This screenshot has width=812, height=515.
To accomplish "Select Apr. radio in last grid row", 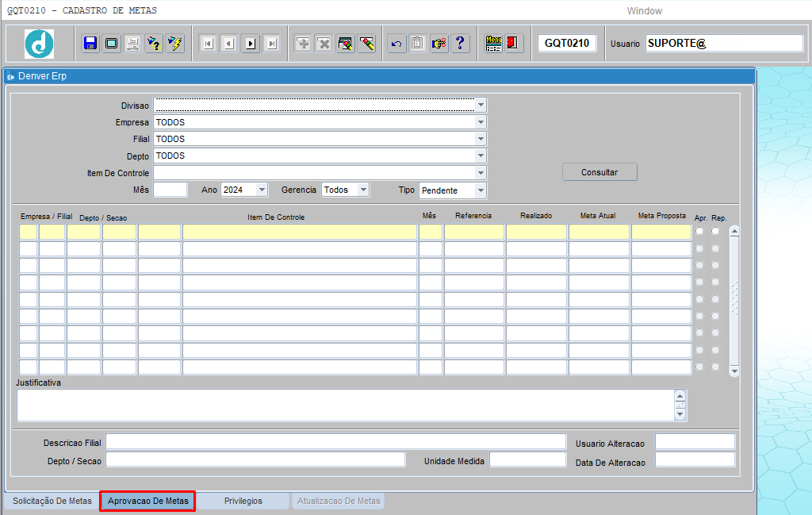I will click(699, 367).
